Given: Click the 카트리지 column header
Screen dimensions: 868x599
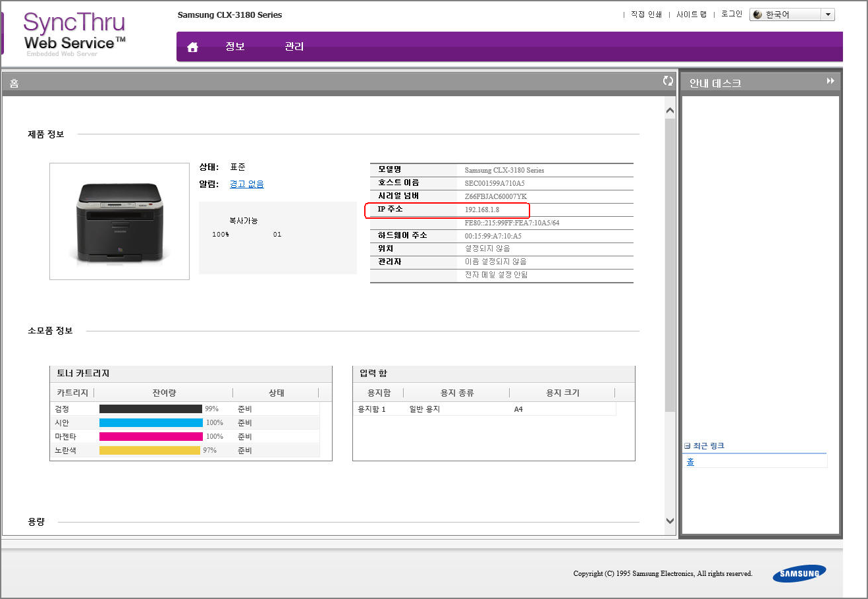Looking at the screenshot, I should point(72,393).
